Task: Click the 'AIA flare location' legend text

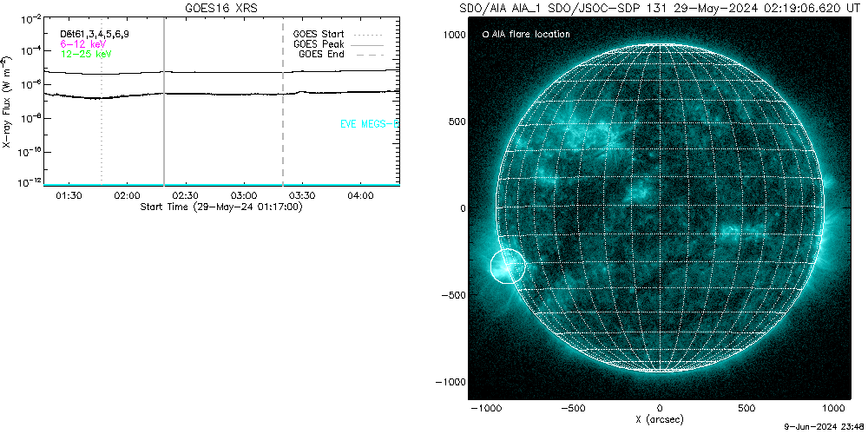Action: [530, 35]
